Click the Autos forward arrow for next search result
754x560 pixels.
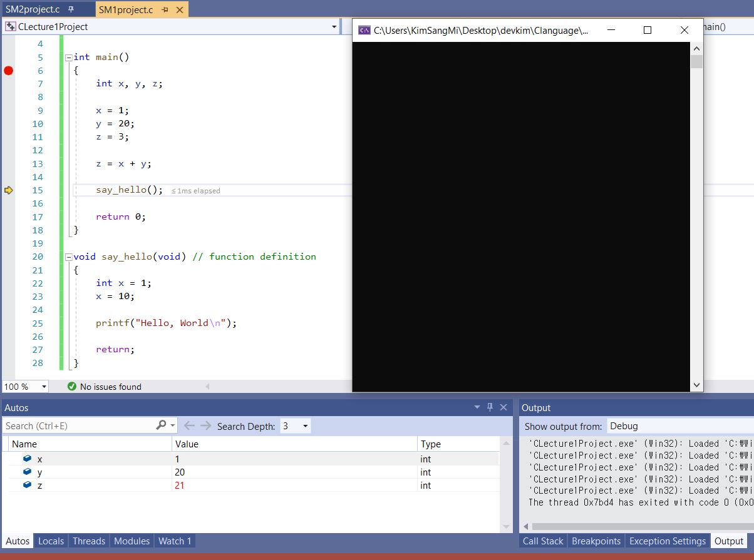tap(205, 426)
